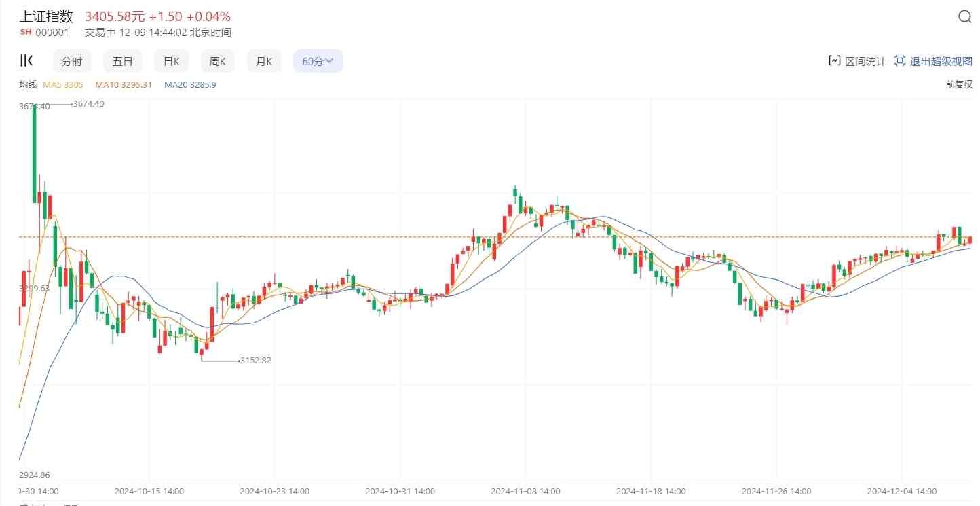Click the 区间统计 range statistics icon
The height and width of the screenshot is (506, 980).
point(835,61)
